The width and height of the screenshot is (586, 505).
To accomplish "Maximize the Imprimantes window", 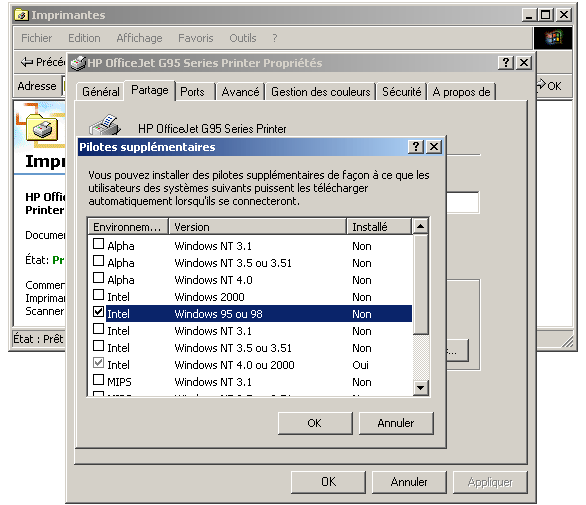I will pos(545,15).
